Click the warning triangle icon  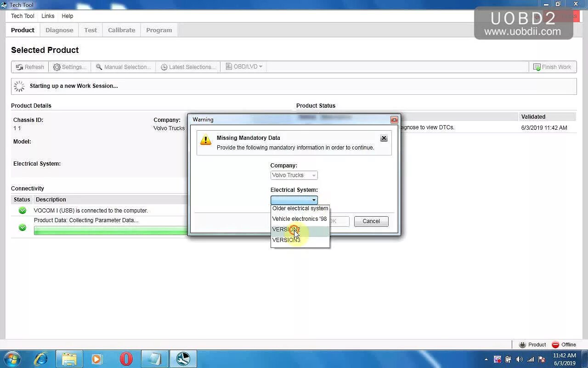(x=206, y=140)
